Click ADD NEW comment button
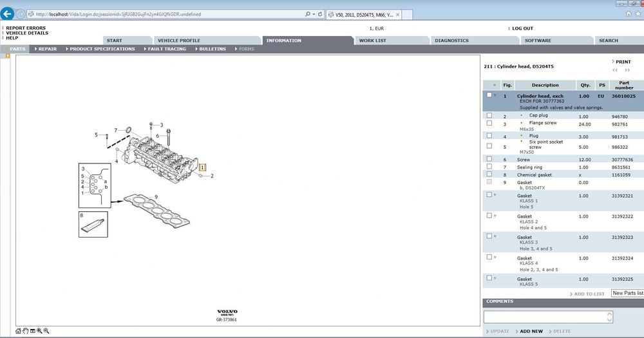The width and height of the screenshot is (644, 338). pyautogui.click(x=531, y=331)
